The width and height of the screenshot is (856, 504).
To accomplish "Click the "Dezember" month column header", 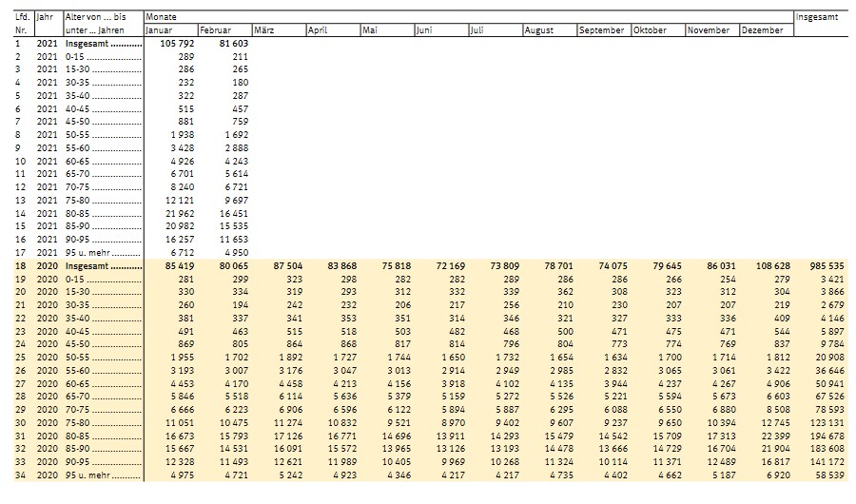I will 763,30.
